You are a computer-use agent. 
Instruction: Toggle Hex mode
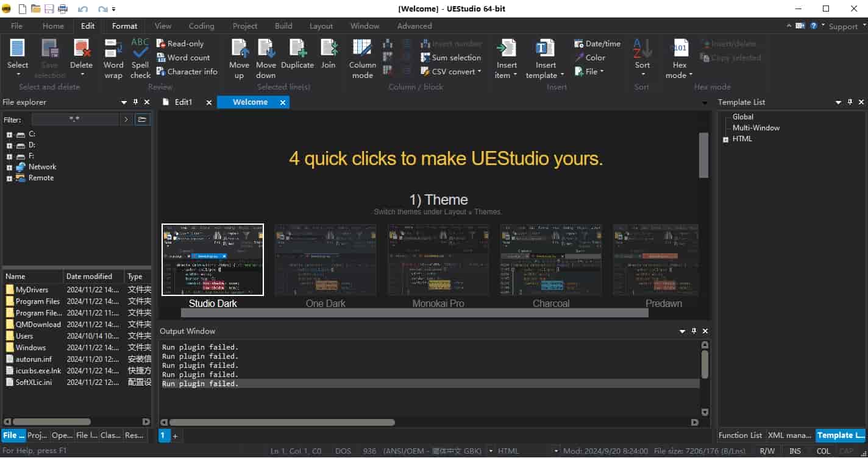tap(678, 58)
